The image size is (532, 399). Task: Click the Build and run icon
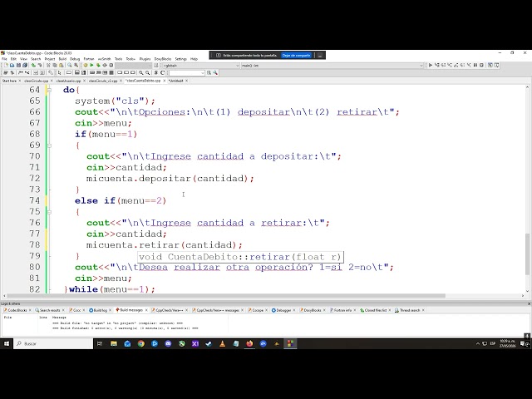[98, 65]
